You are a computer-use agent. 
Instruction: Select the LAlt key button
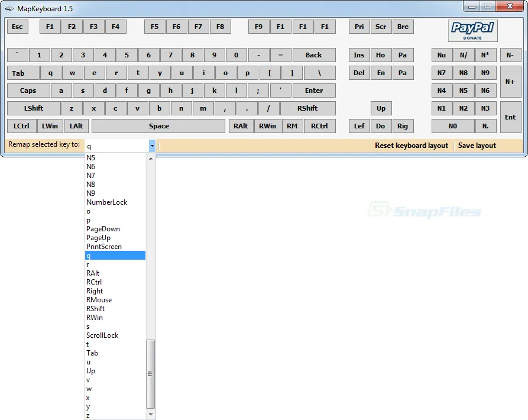tap(76, 126)
